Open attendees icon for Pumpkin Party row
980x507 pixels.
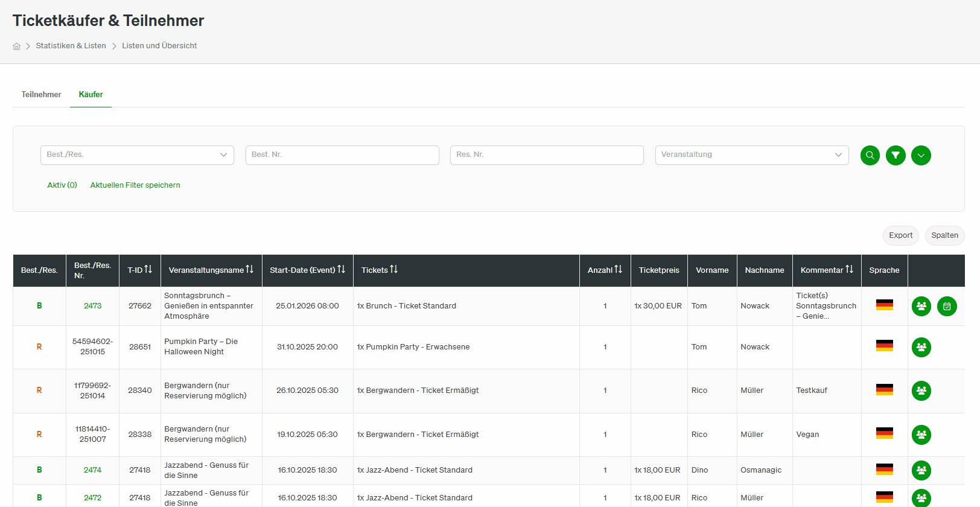[921, 347]
